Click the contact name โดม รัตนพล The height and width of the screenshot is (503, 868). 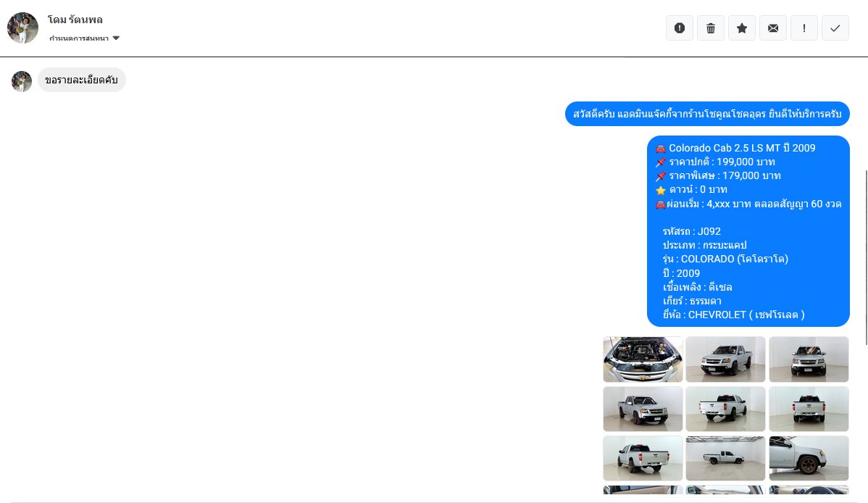point(75,20)
